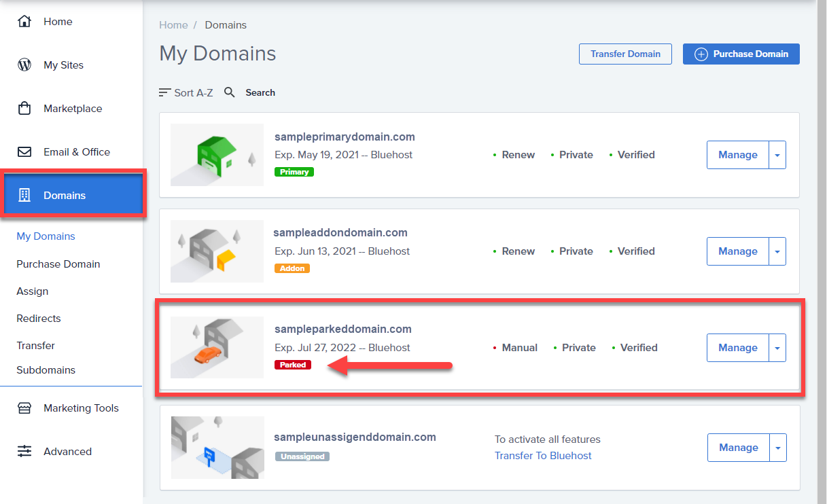Click the Search label to search domains
Screen dimensions: 827x504
pyautogui.click(x=260, y=92)
